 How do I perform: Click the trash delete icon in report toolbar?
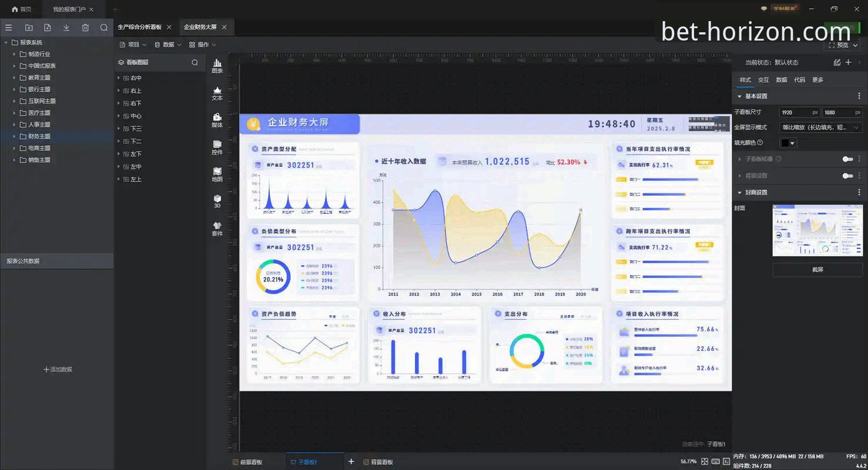click(x=85, y=28)
